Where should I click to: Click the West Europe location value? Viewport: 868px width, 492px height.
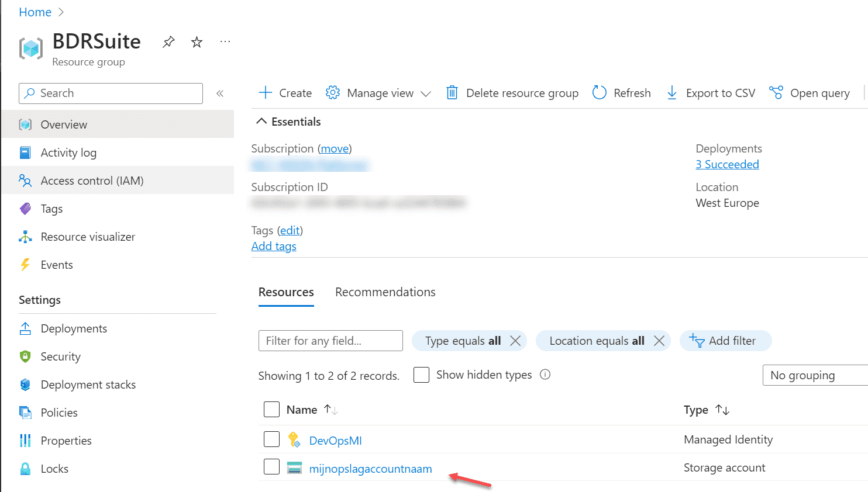[x=727, y=203]
